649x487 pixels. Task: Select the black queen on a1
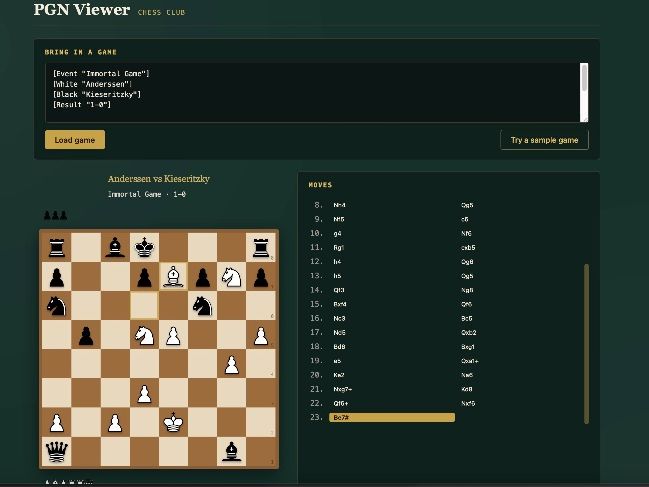click(x=57, y=451)
